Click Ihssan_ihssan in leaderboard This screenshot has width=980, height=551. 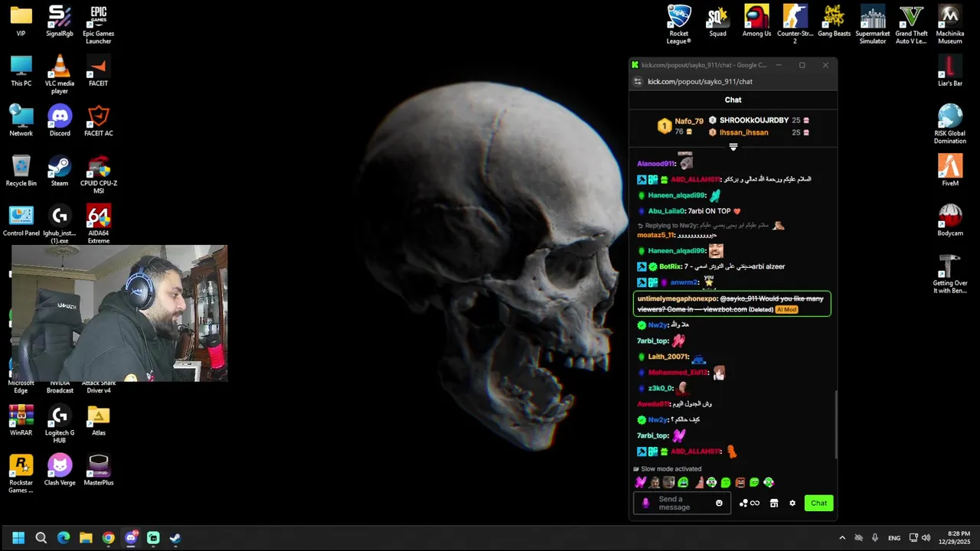pyautogui.click(x=743, y=132)
